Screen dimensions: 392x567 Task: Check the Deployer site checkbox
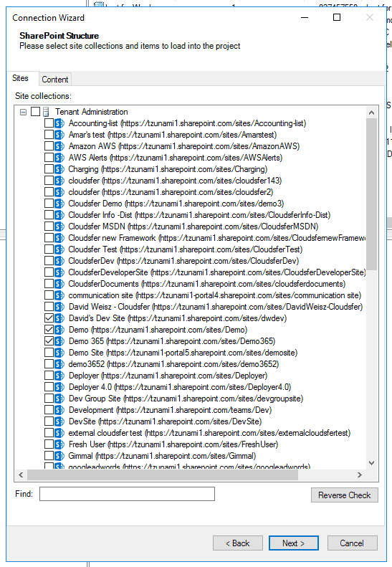pyautogui.click(x=49, y=376)
